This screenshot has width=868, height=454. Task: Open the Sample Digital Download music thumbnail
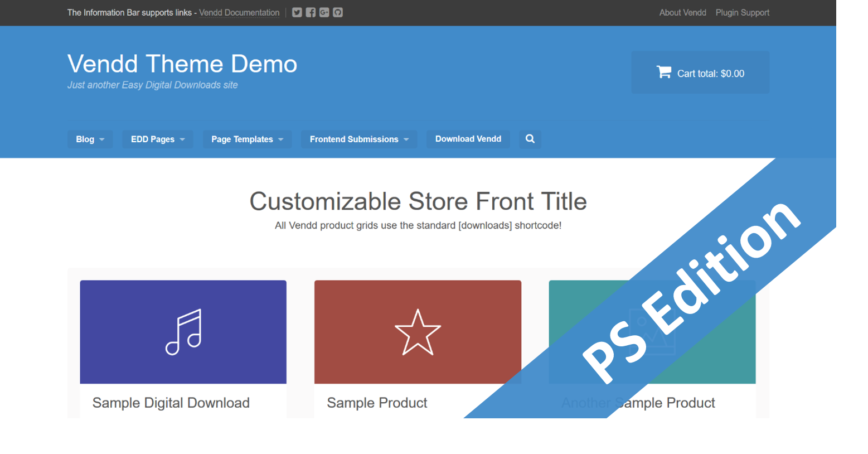pos(183,332)
